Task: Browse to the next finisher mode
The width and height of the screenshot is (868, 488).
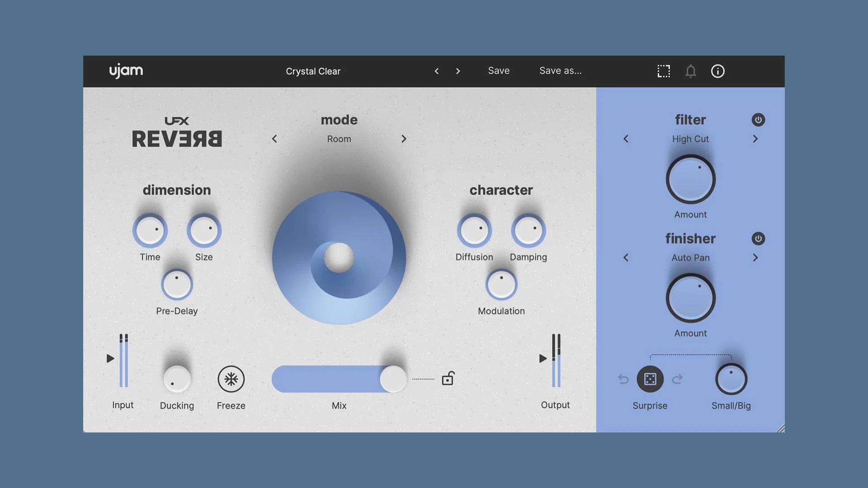Action: pos(755,258)
